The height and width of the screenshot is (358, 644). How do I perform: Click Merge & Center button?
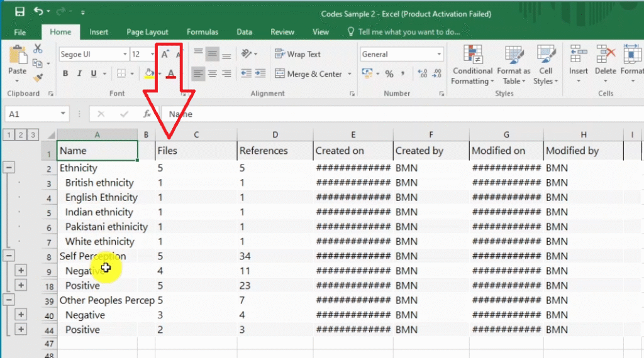(309, 74)
